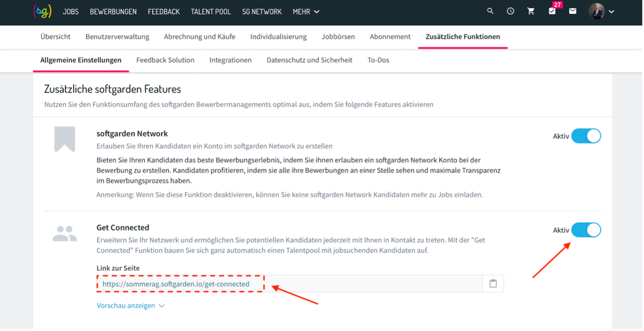Click the Get Connected title
The image size is (644, 331).
tap(123, 228)
